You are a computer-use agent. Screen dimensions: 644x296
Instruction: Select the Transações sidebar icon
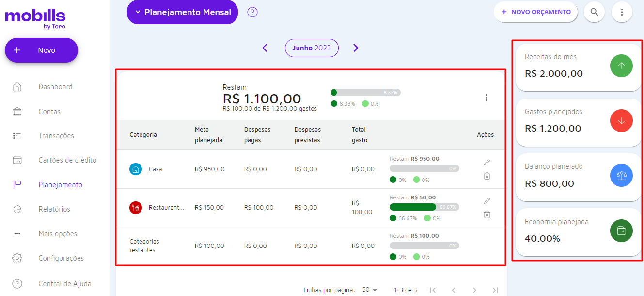coord(17,136)
